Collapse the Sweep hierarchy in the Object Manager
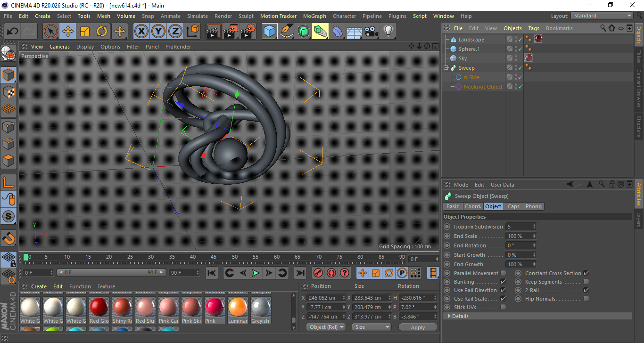Viewport: 644px width, 343px height. click(x=446, y=67)
